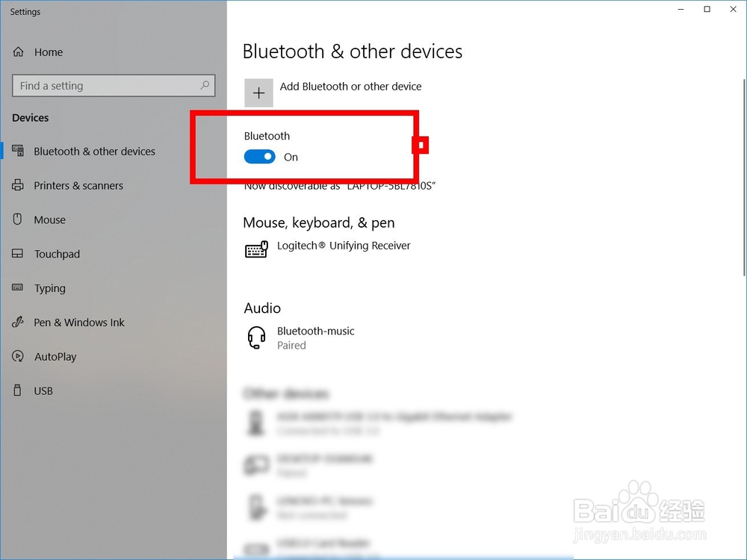Click the AutoPlay icon
747x560 pixels.
(18, 356)
